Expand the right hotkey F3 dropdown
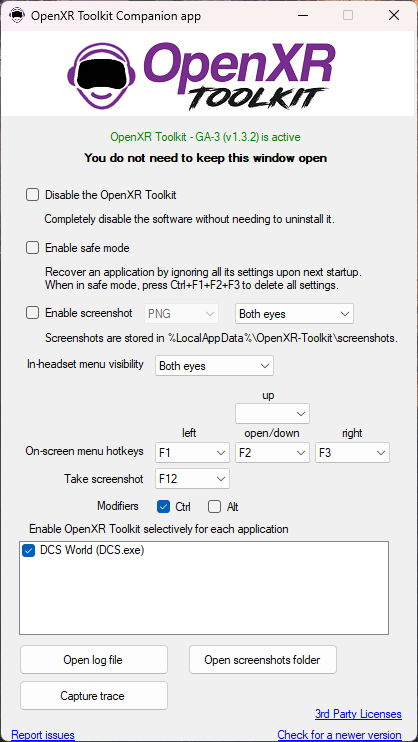The height and width of the screenshot is (742, 418). 353,453
